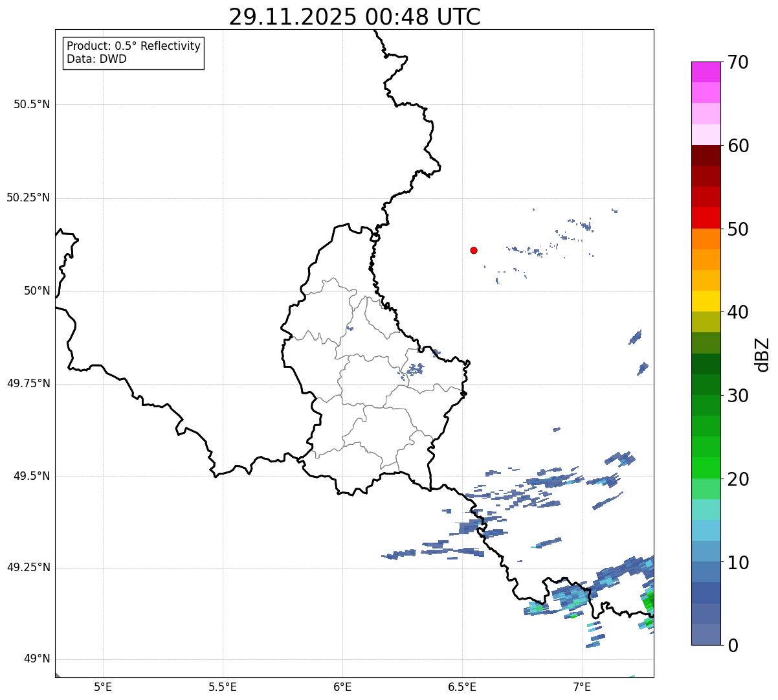Screen dimensions: 778x700
Task: Pick the yellow swatch just above 40
Action: pos(706,301)
